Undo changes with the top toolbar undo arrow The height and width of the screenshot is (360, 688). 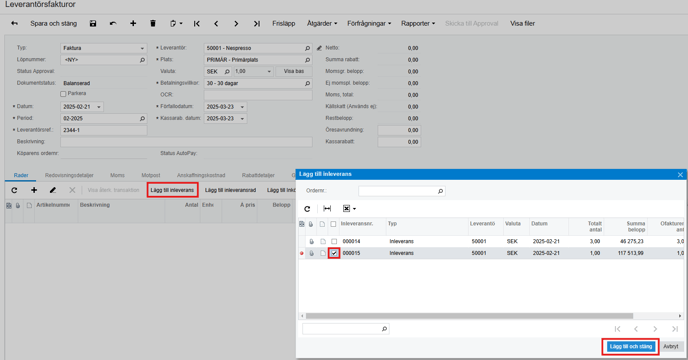(113, 23)
